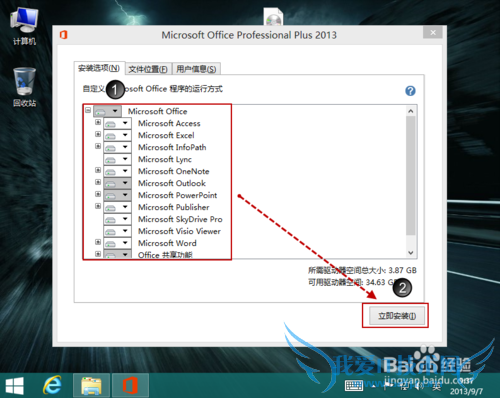Switch to the 安装选项(N) tab
This screenshot has height=398, width=500.
point(99,68)
